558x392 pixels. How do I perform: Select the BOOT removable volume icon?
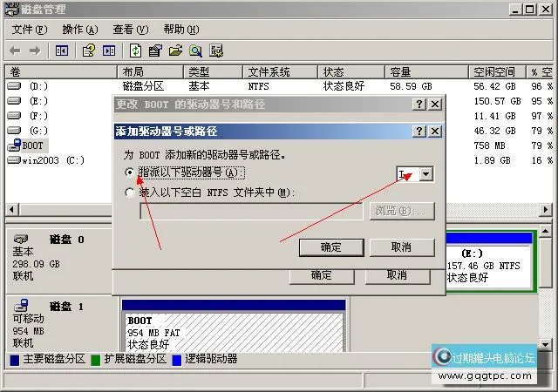[14, 145]
